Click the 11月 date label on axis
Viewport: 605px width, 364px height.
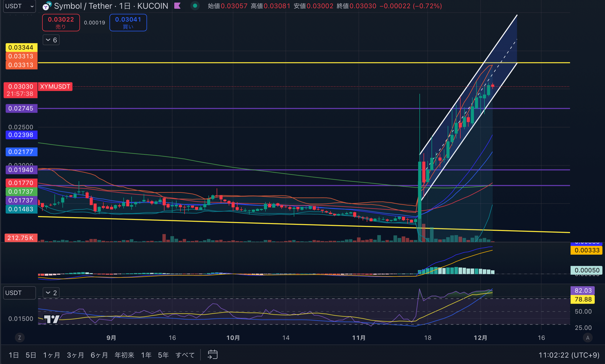359,338
